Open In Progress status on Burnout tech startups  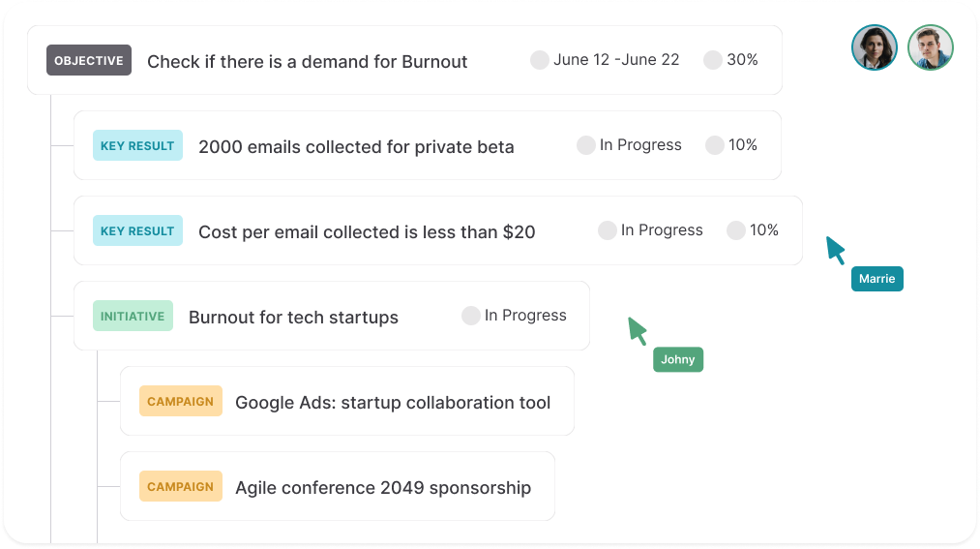(x=525, y=316)
